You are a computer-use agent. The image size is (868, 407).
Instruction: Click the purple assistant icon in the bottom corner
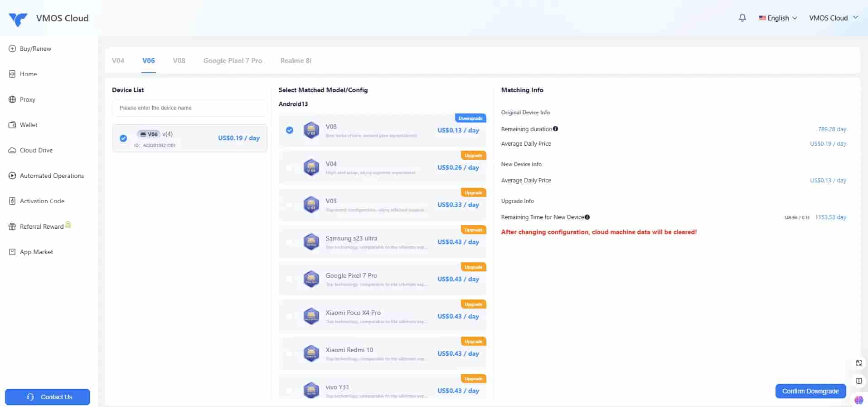(859, 400)
